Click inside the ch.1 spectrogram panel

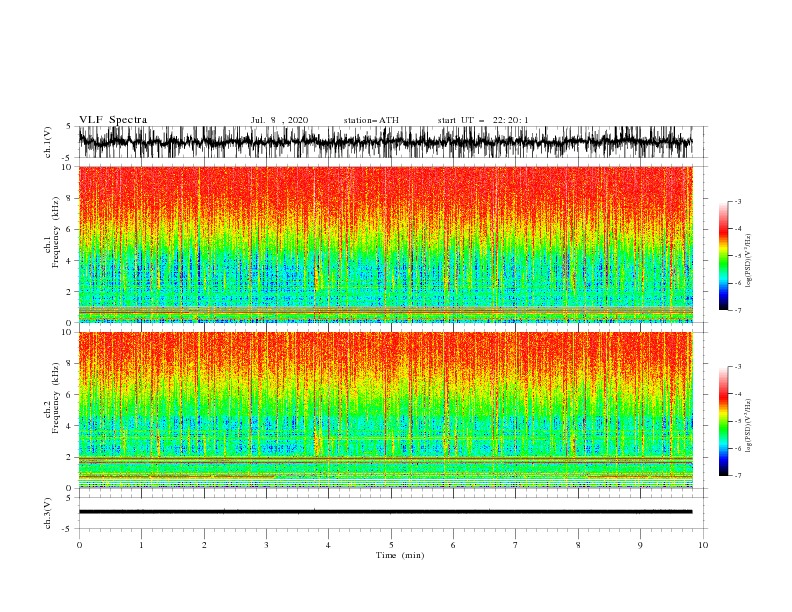click(x=385, y=244)
